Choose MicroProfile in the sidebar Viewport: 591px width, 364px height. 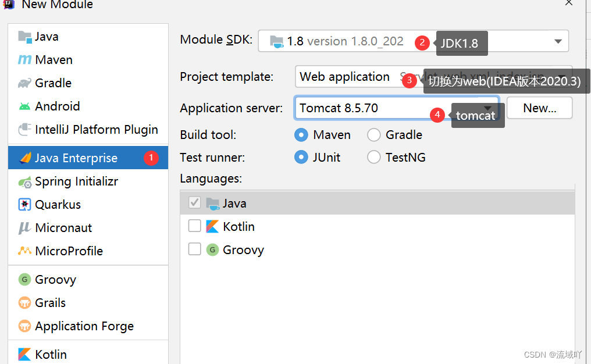click(x=88, y=251)
